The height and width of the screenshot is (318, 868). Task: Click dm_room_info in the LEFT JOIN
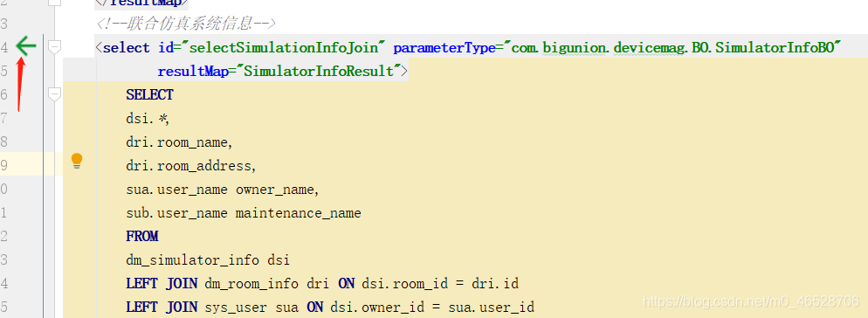click(x=252, y=284)
